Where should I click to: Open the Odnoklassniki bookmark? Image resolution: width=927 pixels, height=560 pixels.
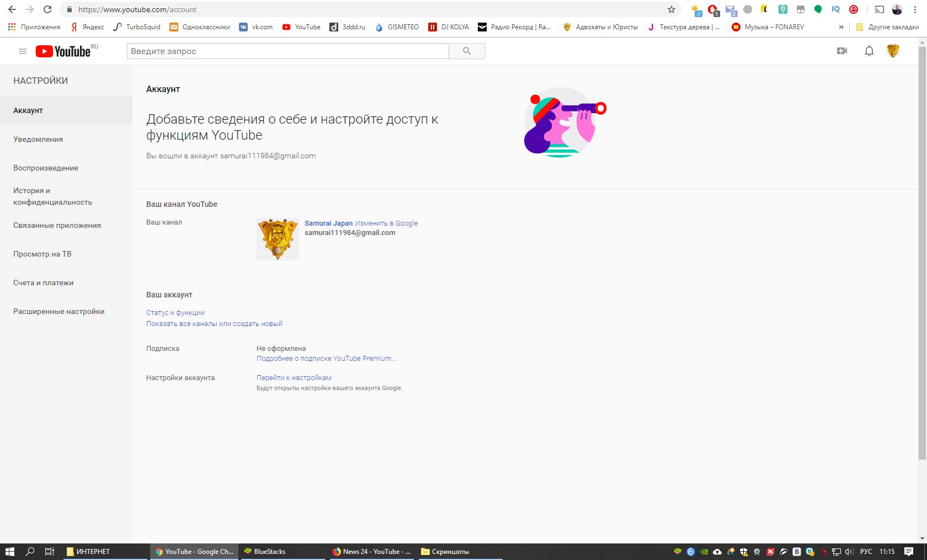click(x=200, y=26)
